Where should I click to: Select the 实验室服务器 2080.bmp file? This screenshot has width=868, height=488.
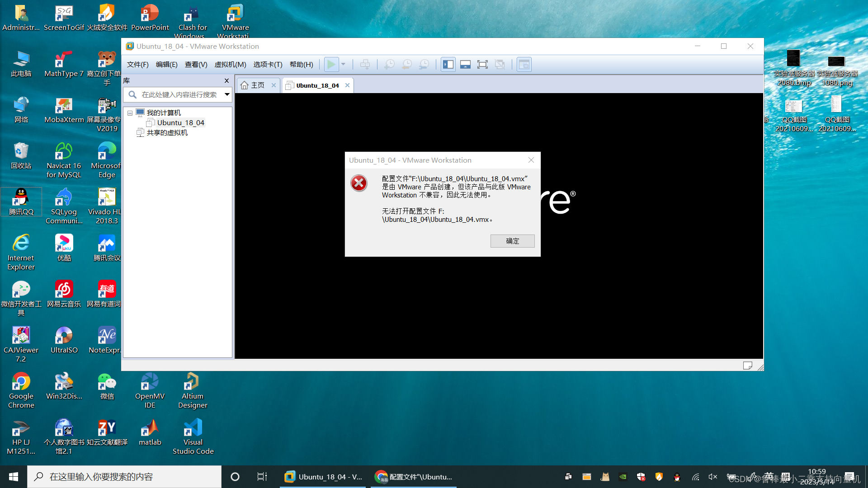794,68
